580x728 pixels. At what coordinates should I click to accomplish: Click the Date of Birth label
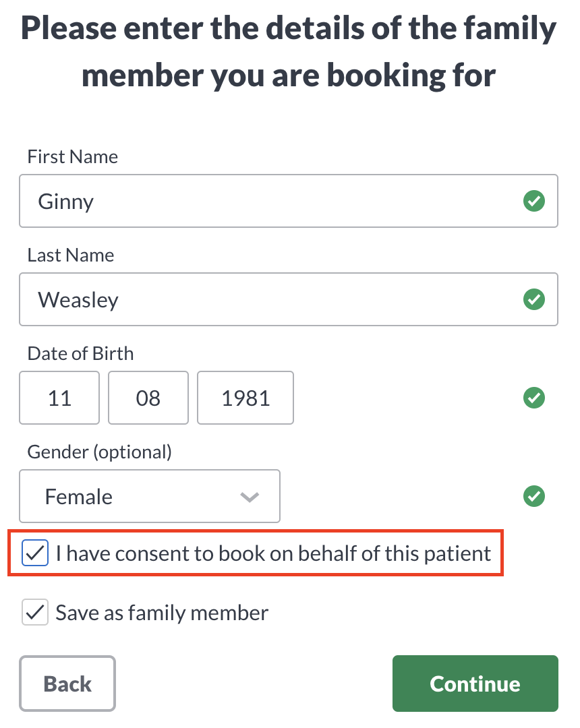(80, 354)
